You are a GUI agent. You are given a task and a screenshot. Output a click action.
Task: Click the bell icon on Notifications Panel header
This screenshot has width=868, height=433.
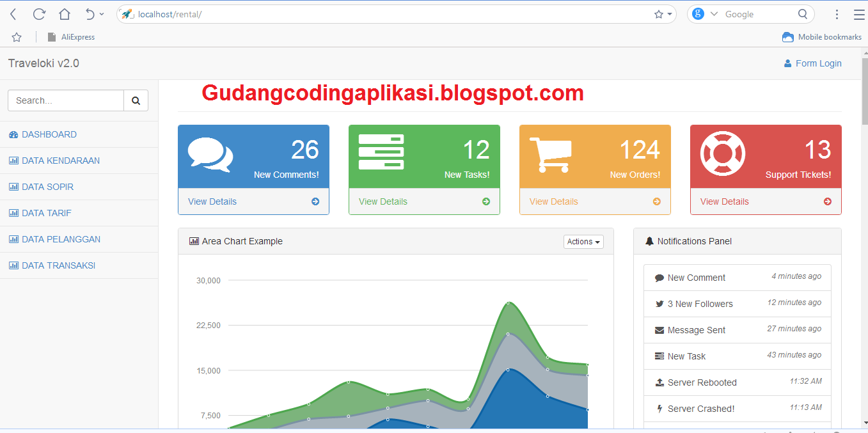pos(649,241)
